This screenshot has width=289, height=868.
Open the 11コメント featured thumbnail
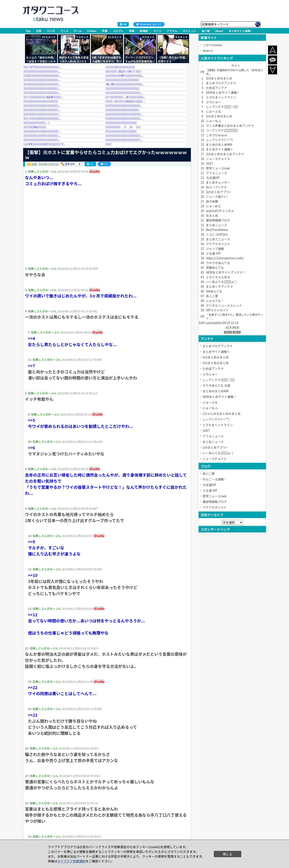[107, 49]
